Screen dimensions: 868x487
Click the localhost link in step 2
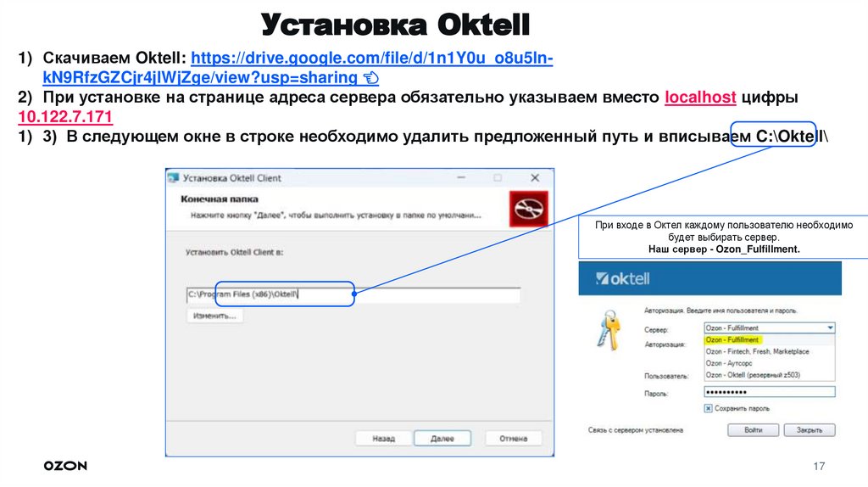click(x=700, y=97)
